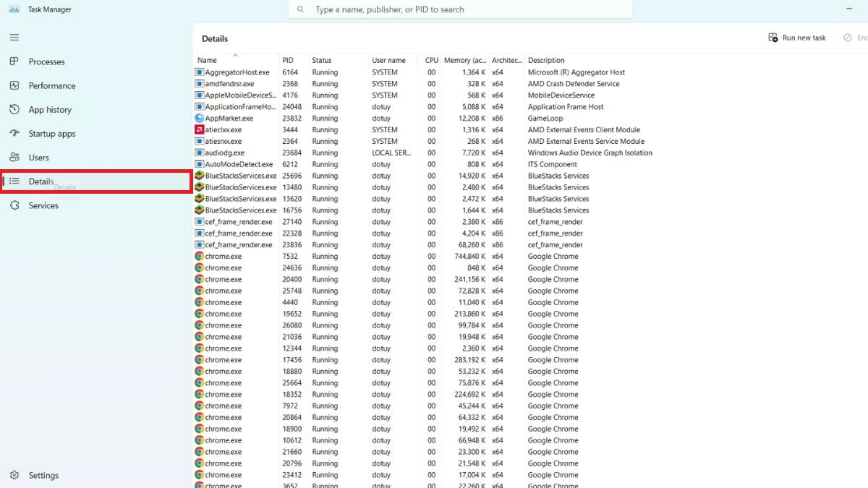Open the Services puzzle icon

[14, 205]
